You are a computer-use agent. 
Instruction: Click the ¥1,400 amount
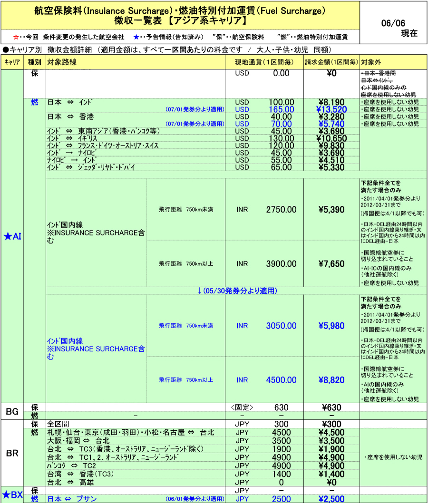click(x=331, y=474)
